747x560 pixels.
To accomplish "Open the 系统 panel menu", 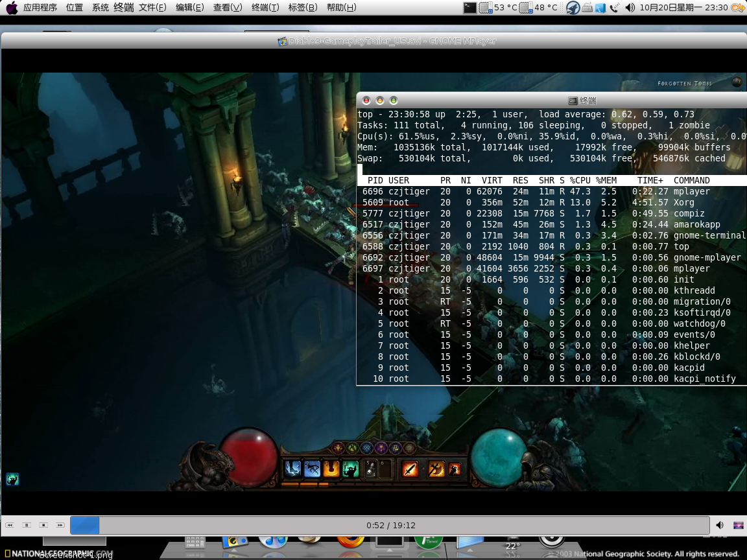I will coord(101,8).
